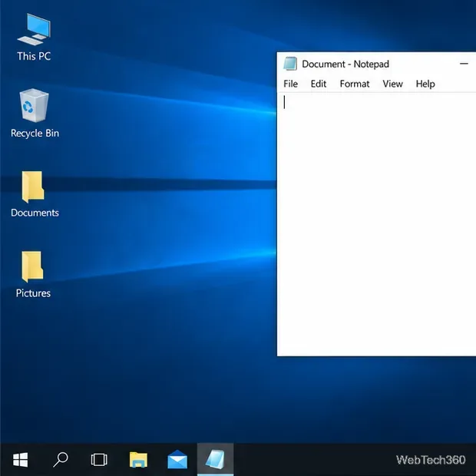
Task: Open Mail app from taskbar
Action: (177, 460)
